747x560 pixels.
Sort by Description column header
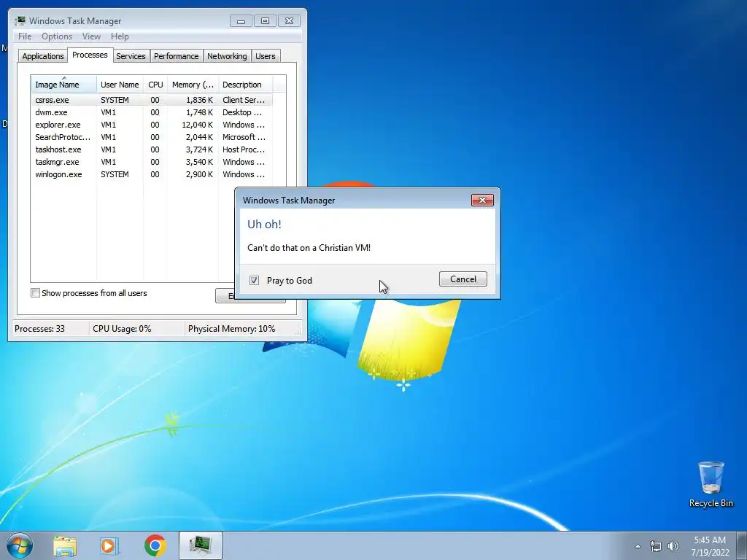(245, 85)
